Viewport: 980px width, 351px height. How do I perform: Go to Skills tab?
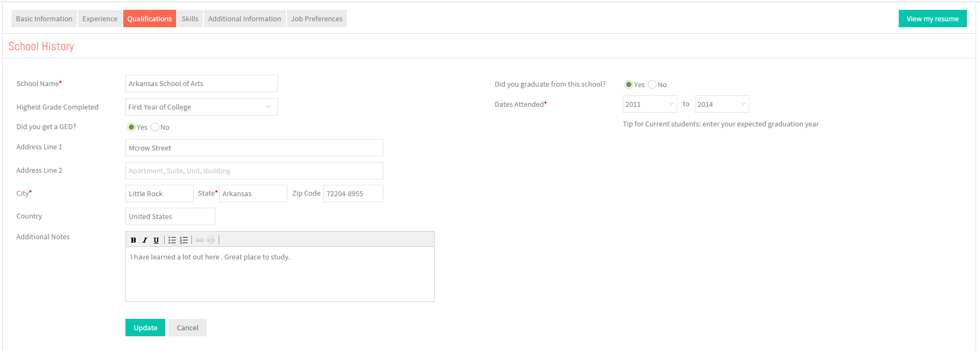coord(190,19)
